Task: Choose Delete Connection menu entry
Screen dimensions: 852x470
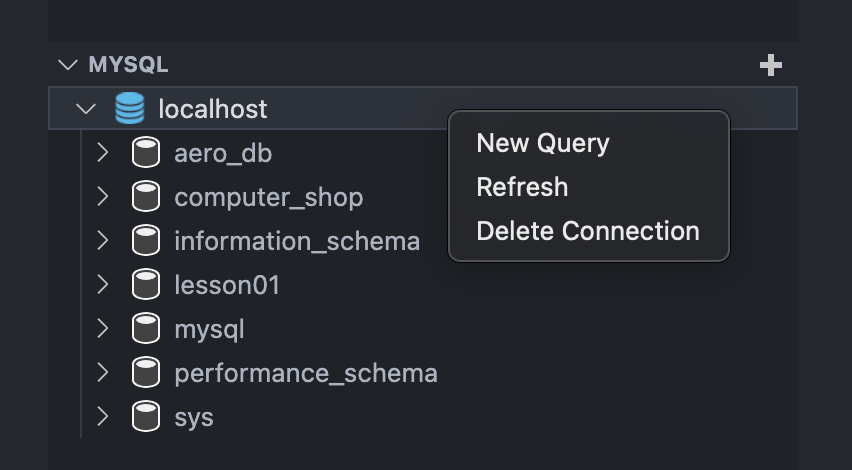Action: [x=587, y=231]
